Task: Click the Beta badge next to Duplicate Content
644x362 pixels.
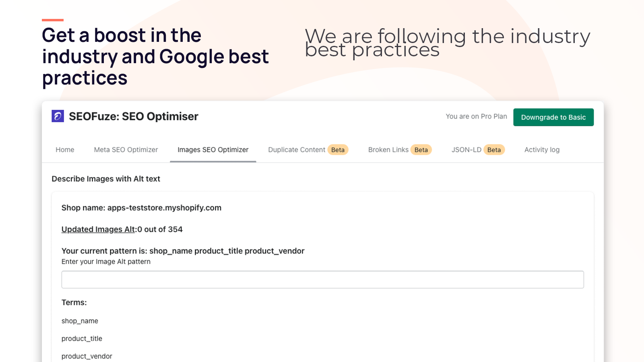Action: pos(338,150)
